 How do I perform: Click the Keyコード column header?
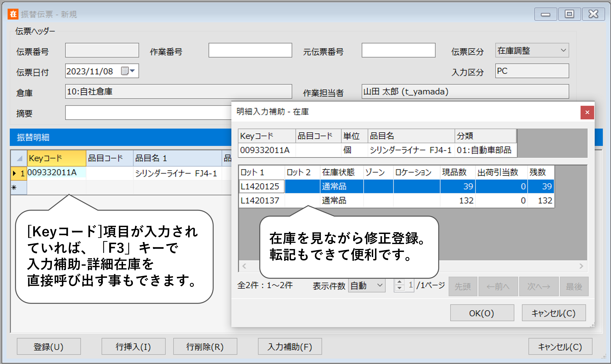pyautogui.click(x=56, y=158)
